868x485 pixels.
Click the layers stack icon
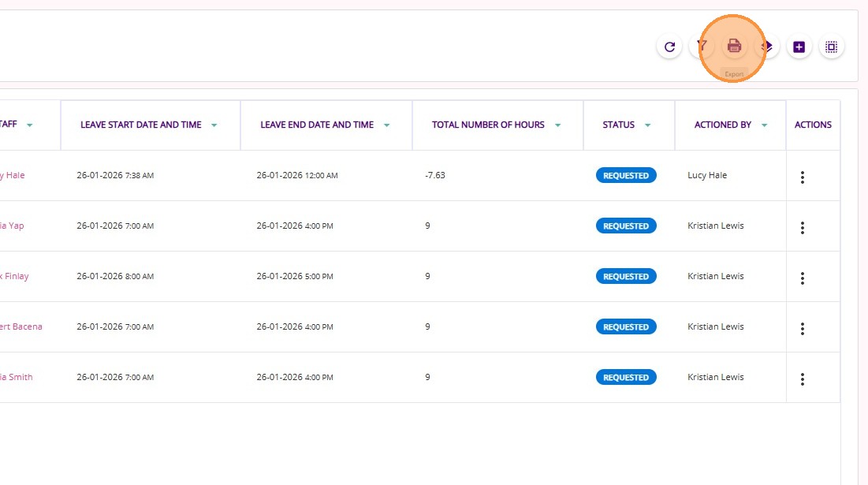766,47
